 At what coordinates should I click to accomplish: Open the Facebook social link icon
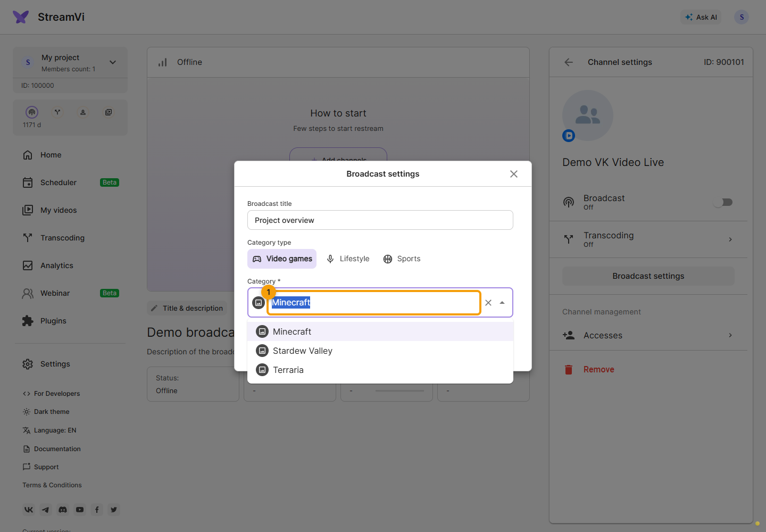(97, 510)
